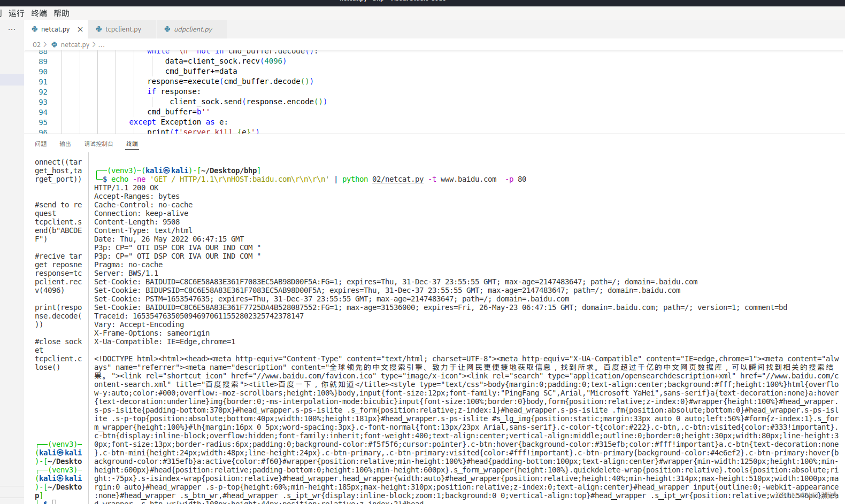Screen dimensions: 845x504
Task: Open the underlined 02/netcat.py path link
Action: (x=398, y=179)
